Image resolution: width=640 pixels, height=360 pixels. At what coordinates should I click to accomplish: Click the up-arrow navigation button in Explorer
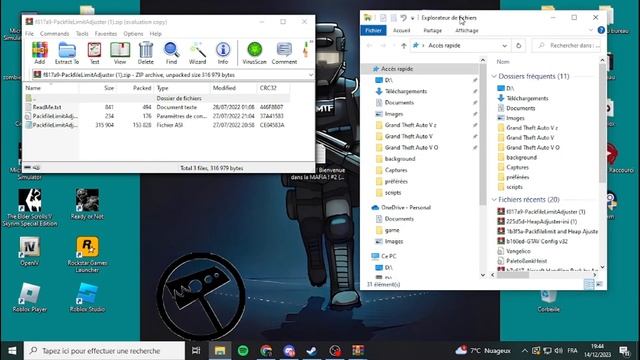(404, 46)
